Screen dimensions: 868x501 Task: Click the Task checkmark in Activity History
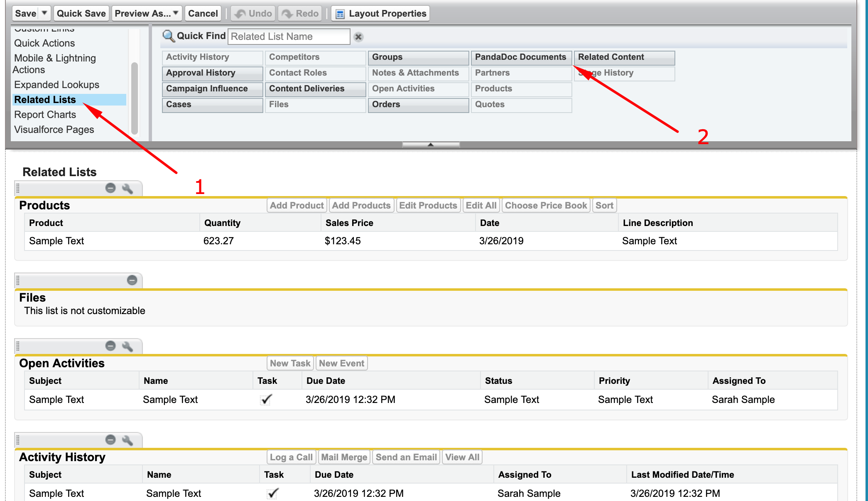(x=272, y=494)
